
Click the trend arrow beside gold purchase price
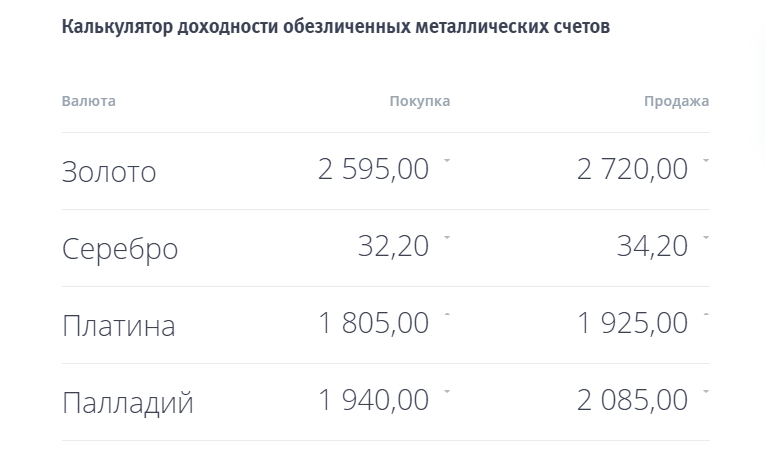(447, 160)
